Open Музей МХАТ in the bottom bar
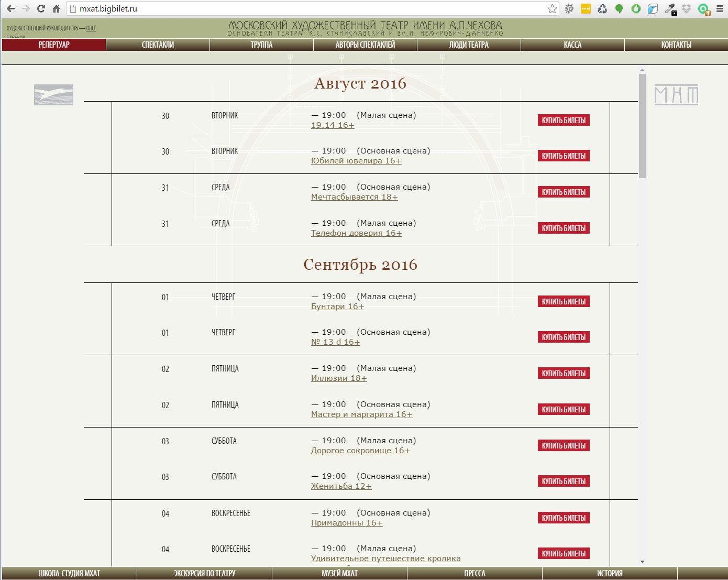The width and height of the screenshot is (728, 580). pos(339,573)
